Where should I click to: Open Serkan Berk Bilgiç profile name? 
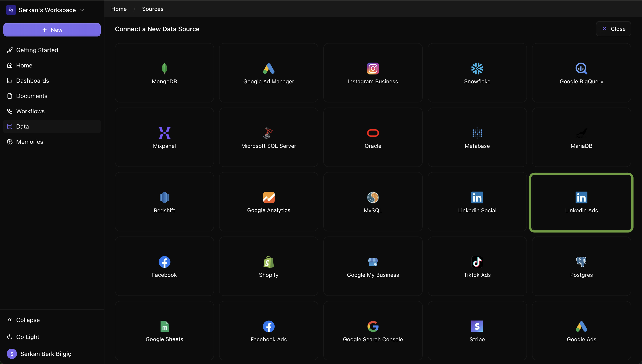(46, 354)
